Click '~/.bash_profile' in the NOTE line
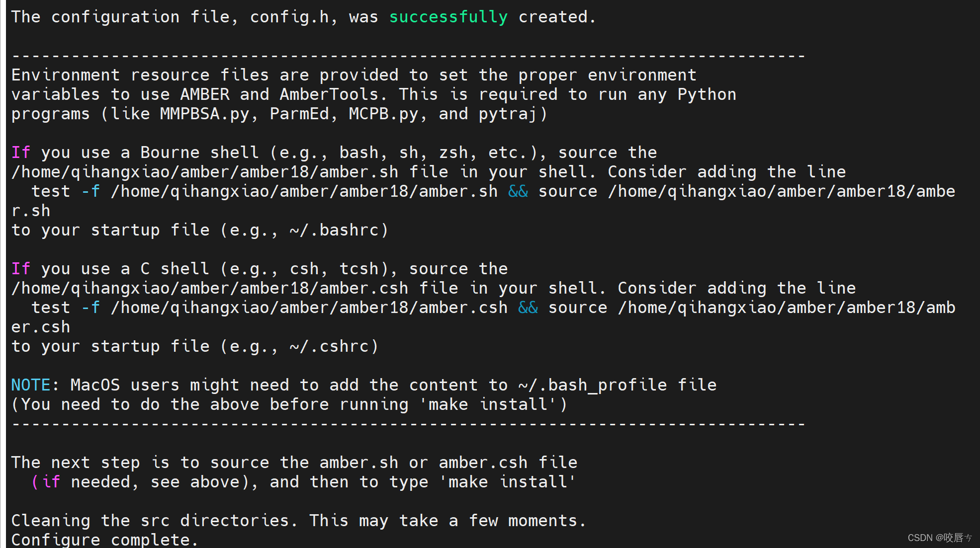Viewport: 980px width, 548px height. point(592,385)
